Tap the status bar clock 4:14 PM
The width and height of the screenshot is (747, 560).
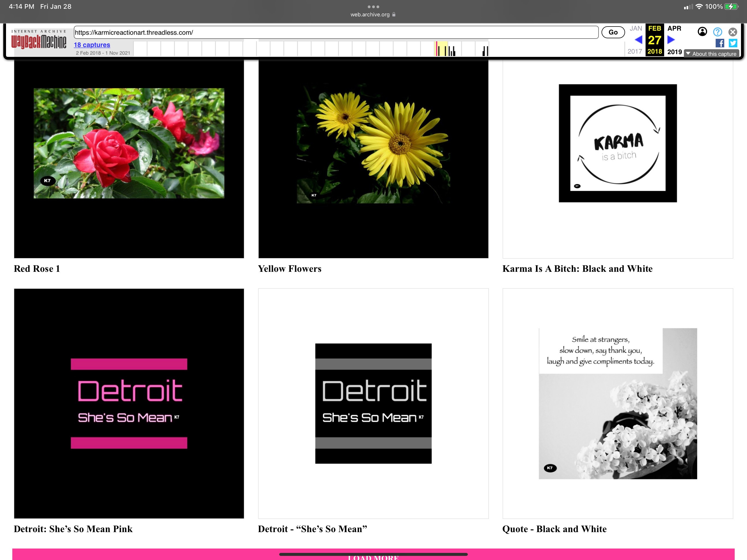(x=22, y=6)
